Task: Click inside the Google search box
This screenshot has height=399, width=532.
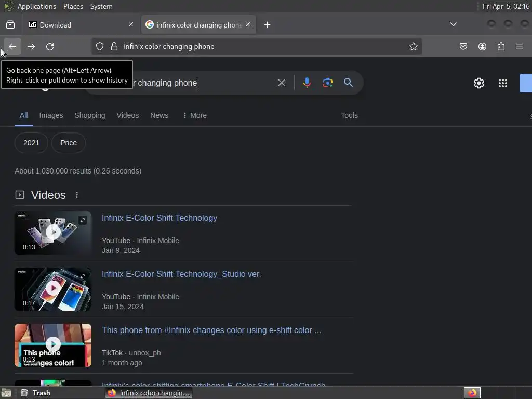Action: pos(204,83)
